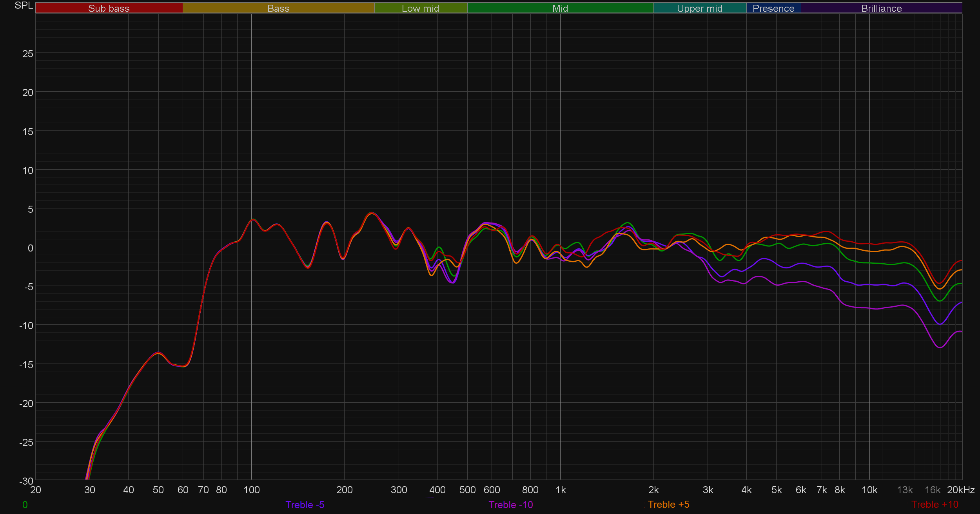Click the 0 dB SPL axis value
Image resolution: width=980 pixels, height=514 pixels.
(31, 248)
